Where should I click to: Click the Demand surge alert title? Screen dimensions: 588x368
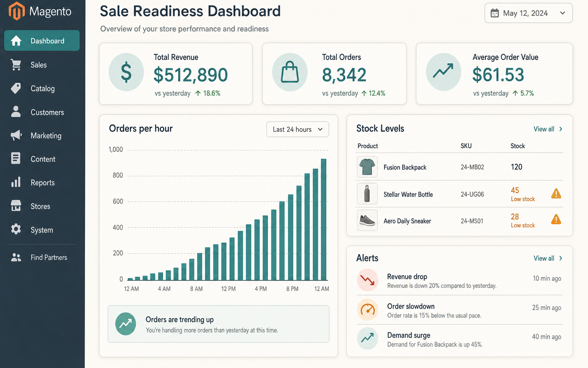408,335
